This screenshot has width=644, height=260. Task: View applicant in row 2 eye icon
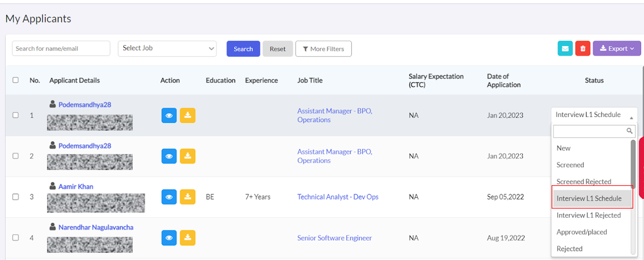coord(169,156)
